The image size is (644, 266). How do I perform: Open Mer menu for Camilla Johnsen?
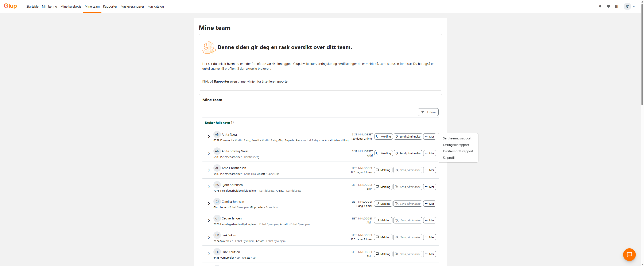point(429,204)
